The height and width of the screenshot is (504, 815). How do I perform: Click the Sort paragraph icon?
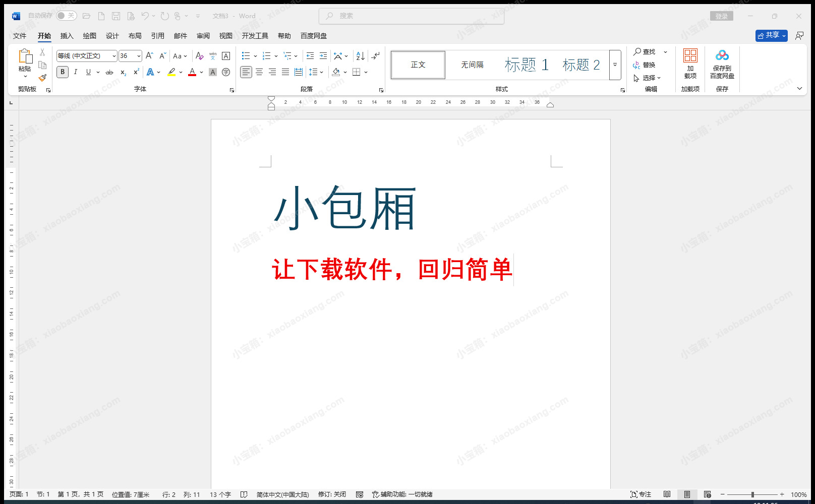point(360,56)
